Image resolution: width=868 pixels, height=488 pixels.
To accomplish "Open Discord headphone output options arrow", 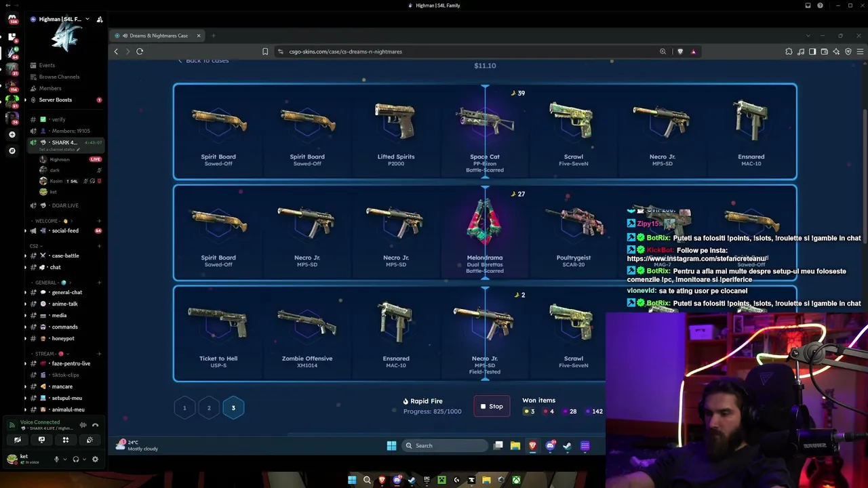I will pos(84,459).
